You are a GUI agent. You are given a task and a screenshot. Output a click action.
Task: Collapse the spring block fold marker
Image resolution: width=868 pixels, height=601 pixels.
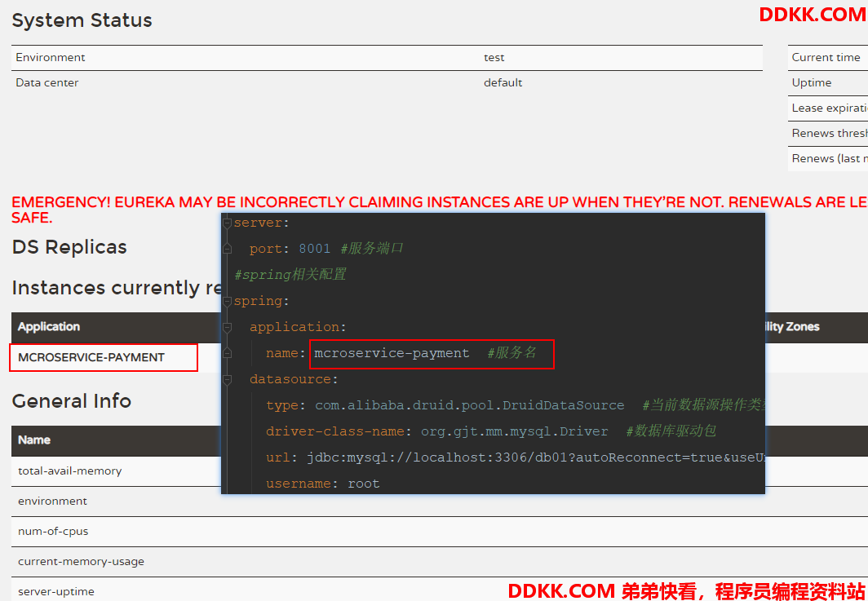pyautogui.click(x=228, y=301)
